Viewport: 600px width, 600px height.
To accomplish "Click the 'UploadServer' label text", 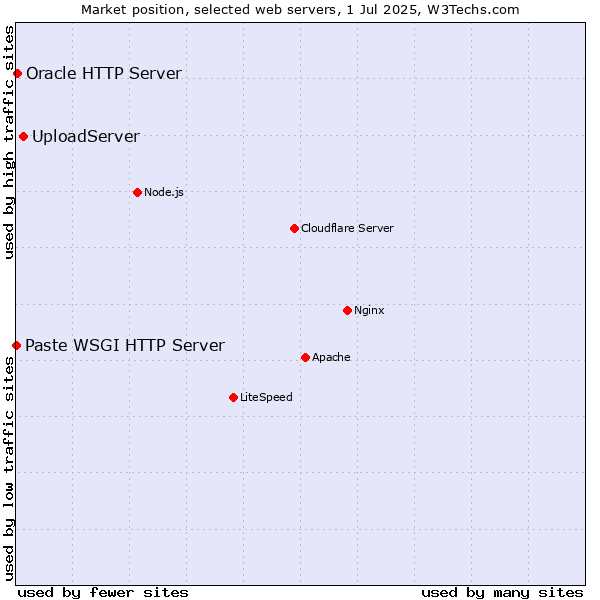I will point(86,137).
